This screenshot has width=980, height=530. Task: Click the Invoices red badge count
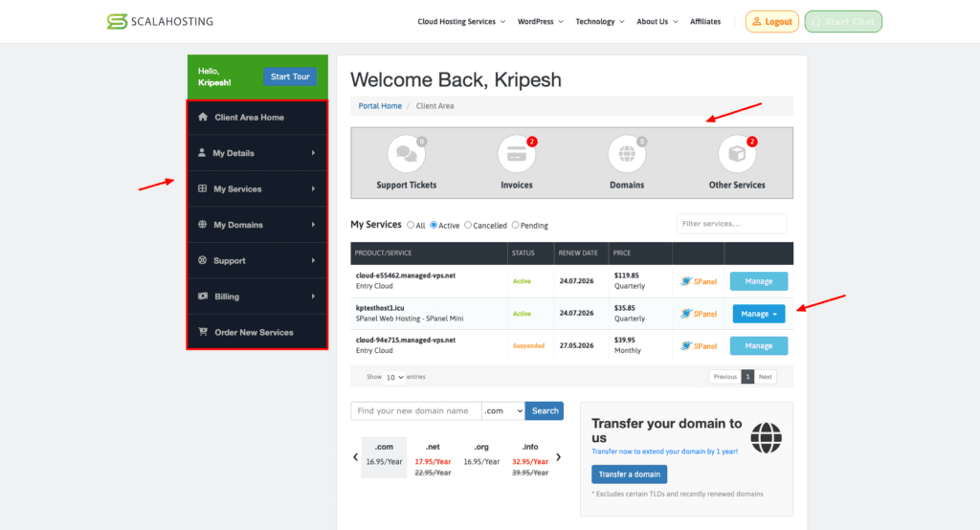pos(532,142)
